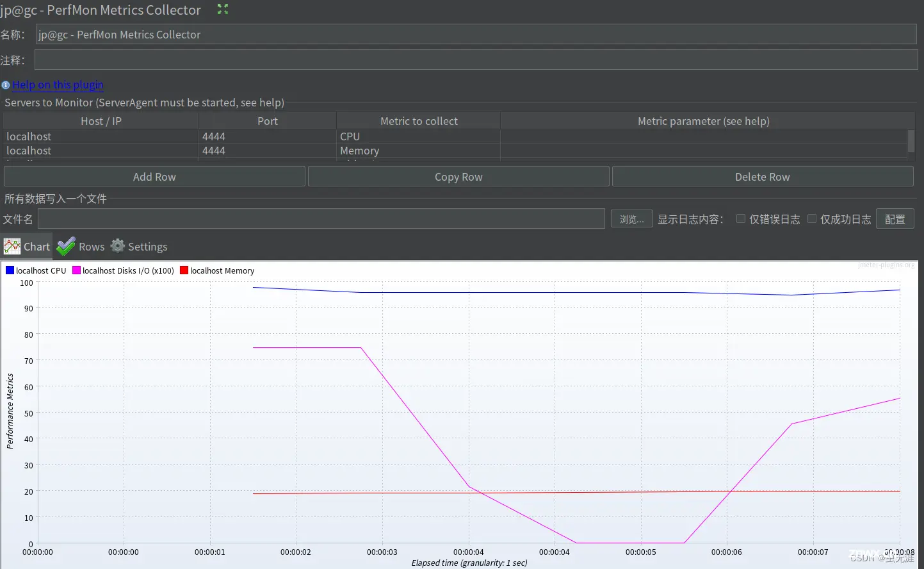Open the Help on this plugin link
This screenshot has width=924, height=569.
tap(58, 85)
